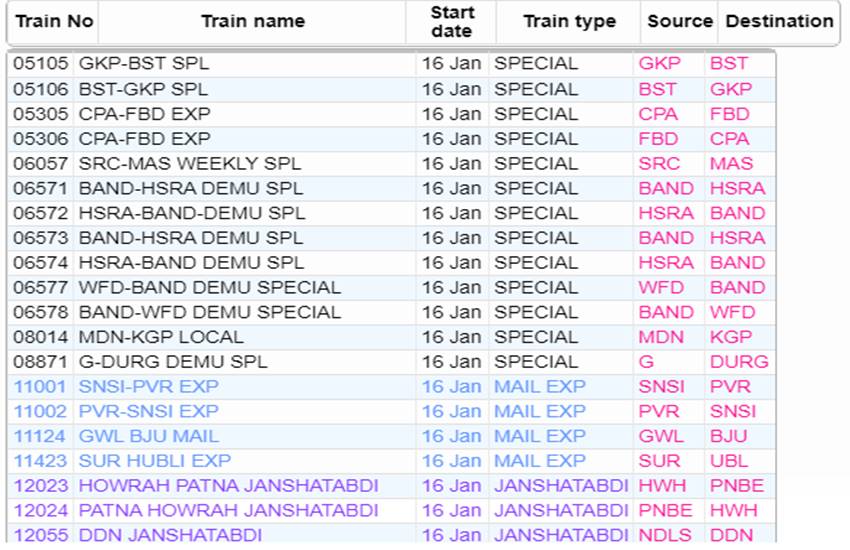Viewport: 850px width, 550px height.
Task: Select destination station DURG
Action: click(x=739, y=362)
